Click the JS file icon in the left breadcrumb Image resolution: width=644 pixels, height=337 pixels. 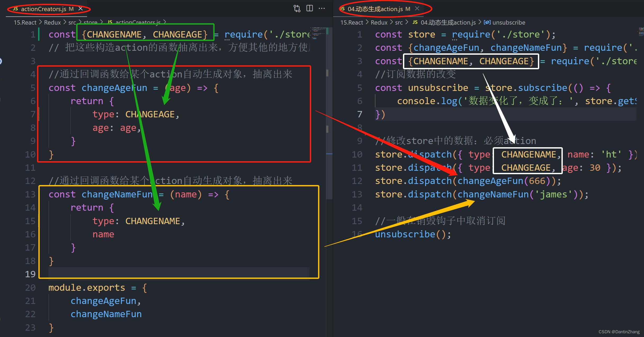(x=110, y=22)
